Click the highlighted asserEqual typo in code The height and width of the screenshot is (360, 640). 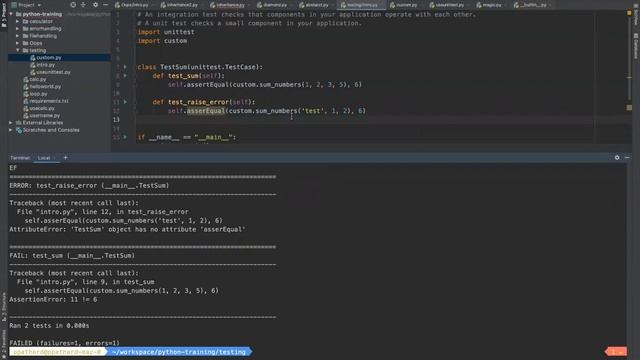click(x=206, y=111)
